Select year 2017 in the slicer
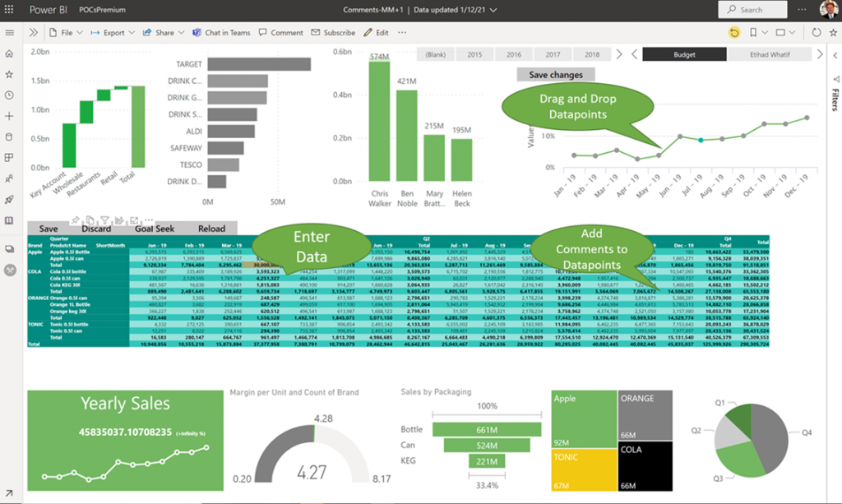 [553, 54]
